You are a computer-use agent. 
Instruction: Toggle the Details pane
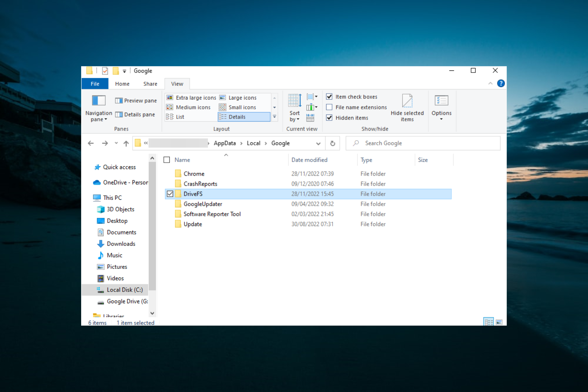(x=135, y=115)
